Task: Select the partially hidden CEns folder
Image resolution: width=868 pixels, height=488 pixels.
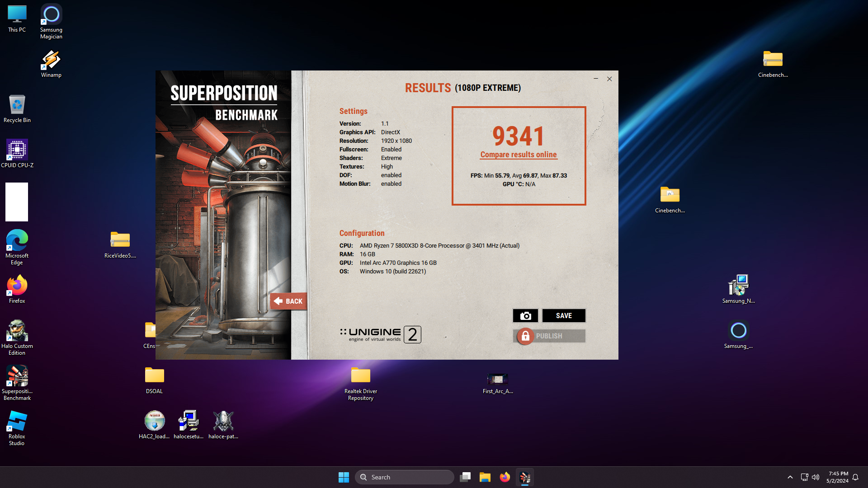Action: pyautogui.click(x=150, y=335)
